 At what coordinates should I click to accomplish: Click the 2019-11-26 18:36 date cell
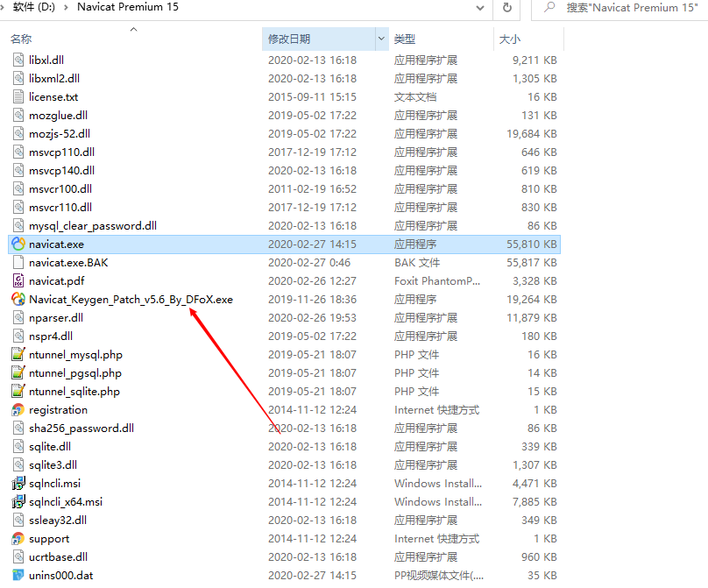pyautogui.click(x=312, y=300)
